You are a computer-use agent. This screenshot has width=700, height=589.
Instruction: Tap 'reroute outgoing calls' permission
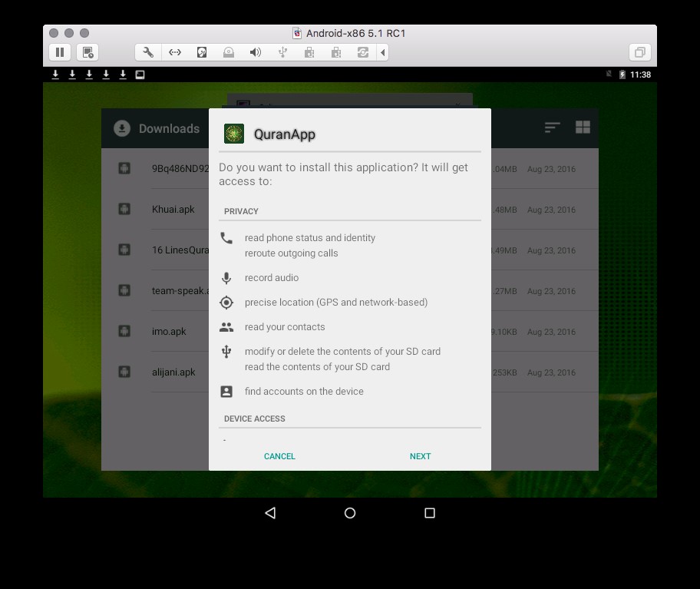point(291,253)
